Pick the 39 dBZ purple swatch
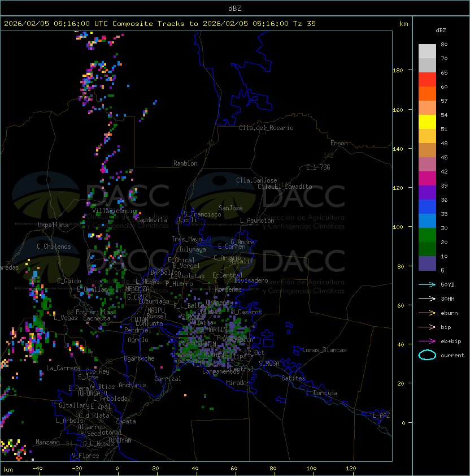470x476 pixels. 427,192
